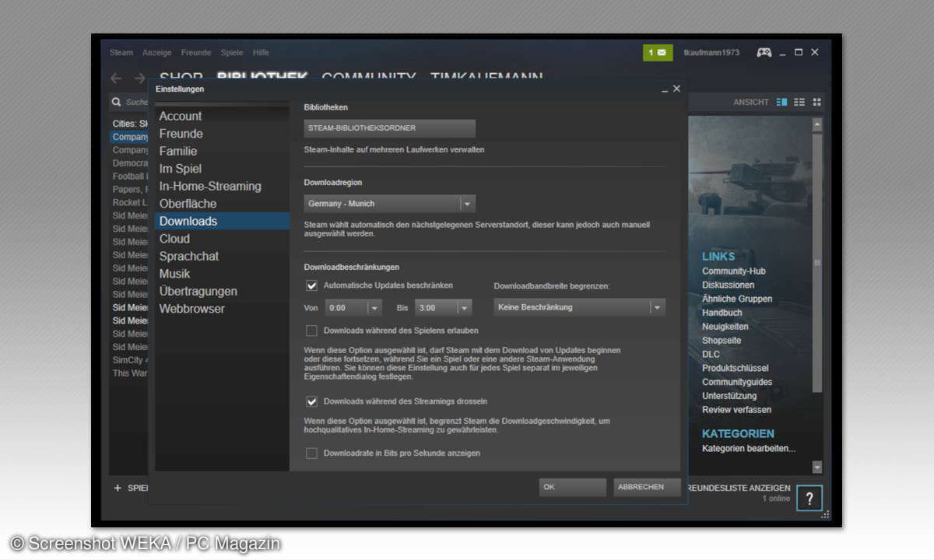Open Big Picture mode controller icon

pyautogui.click(x=764, y=53)
